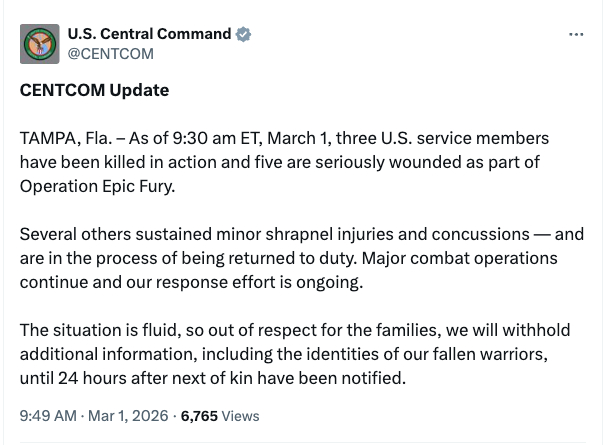This screenshot has height=445, width=603.
Task: Click the @CENTCOM handle
Action: click(110, 53)
